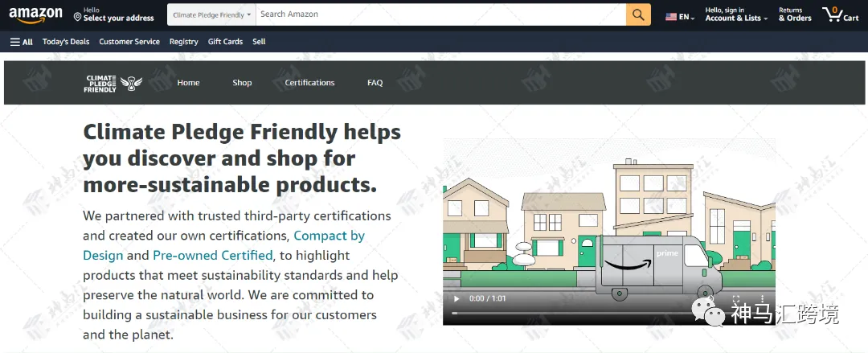Play the delivery van video

coord(457,298)
